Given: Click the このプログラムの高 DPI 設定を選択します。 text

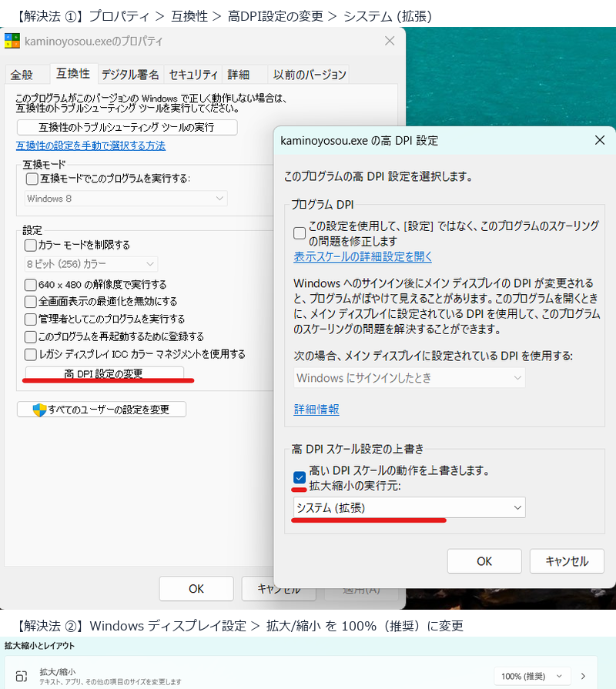Looking at the screenshot, I should tap(378, 176).
